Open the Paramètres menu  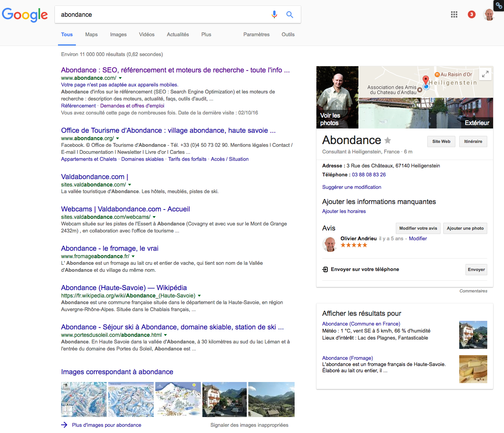point(256,34)
